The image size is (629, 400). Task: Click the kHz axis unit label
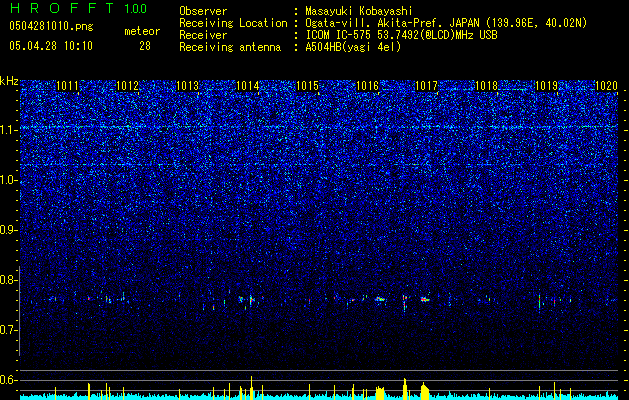click(9, 81)
